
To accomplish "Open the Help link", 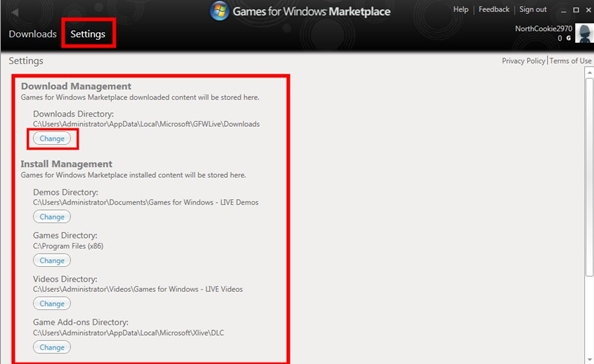I will click(461, 9).
